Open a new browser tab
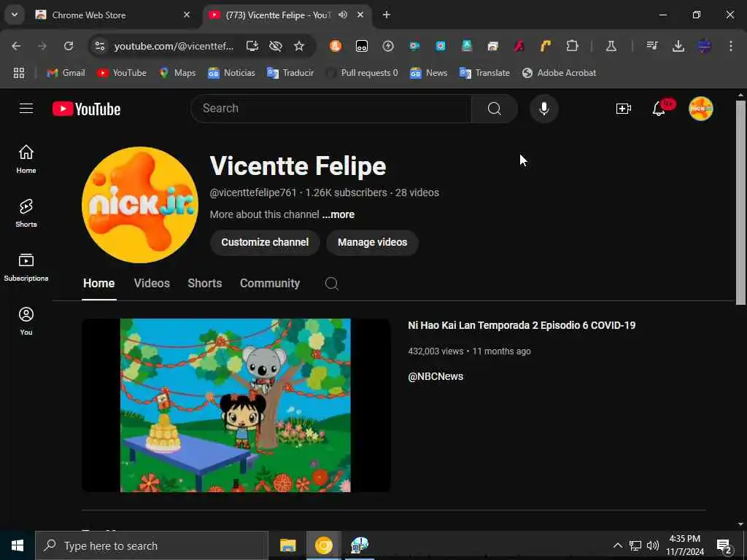Image resolution: width=747 pixels, height=560 pixels. (x=387, y=15)
